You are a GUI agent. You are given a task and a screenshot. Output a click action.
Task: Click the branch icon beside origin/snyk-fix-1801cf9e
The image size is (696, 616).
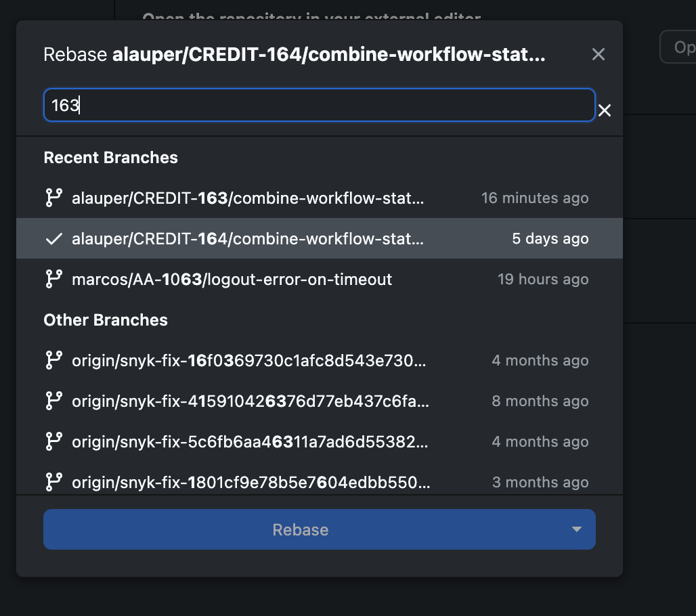point(53,482)
